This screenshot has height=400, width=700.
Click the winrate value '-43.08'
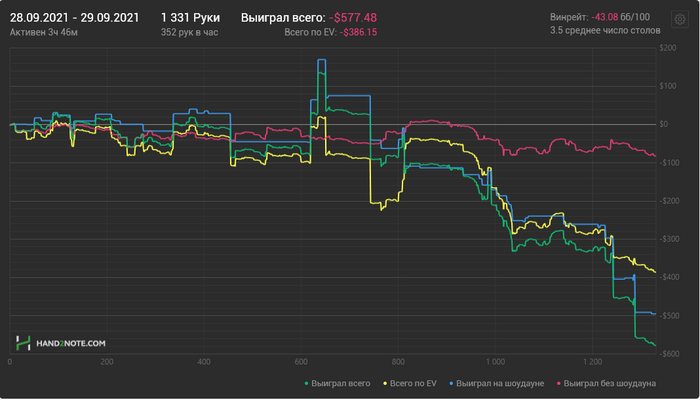[604, 17]
